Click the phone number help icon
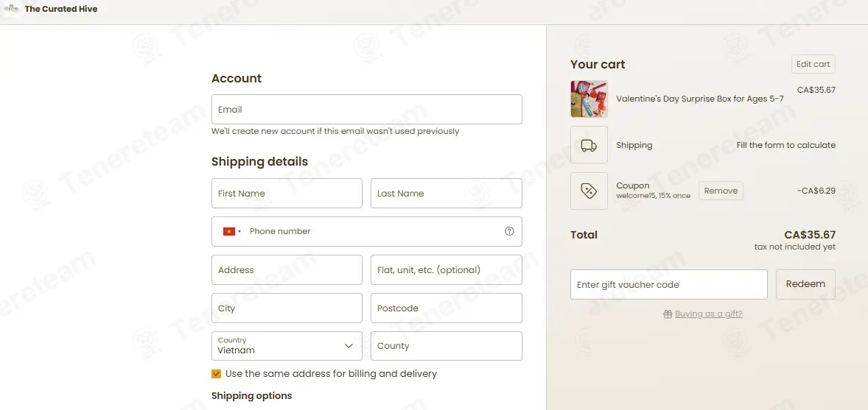Image resolution: width=868 pixels, height=410 pixels. [x=509, y=231]
